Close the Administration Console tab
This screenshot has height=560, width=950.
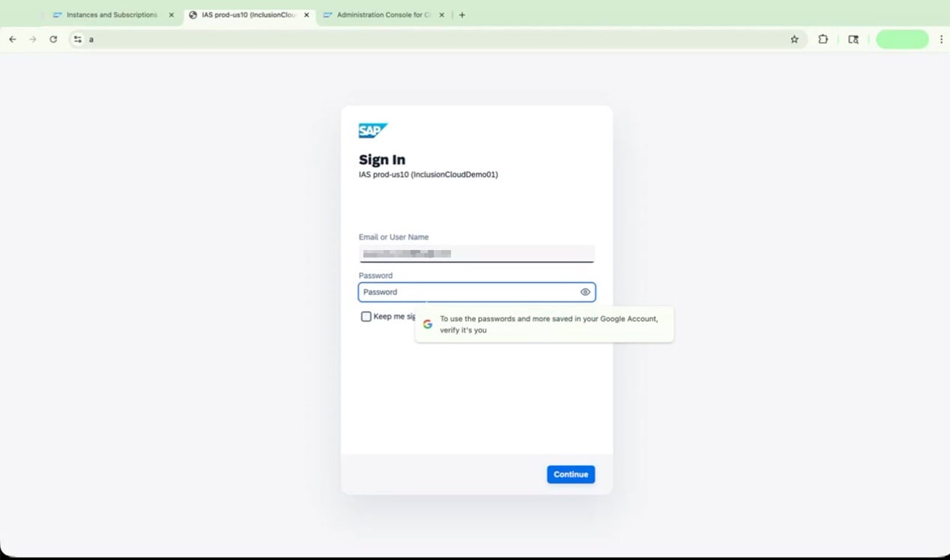(441, 15)
